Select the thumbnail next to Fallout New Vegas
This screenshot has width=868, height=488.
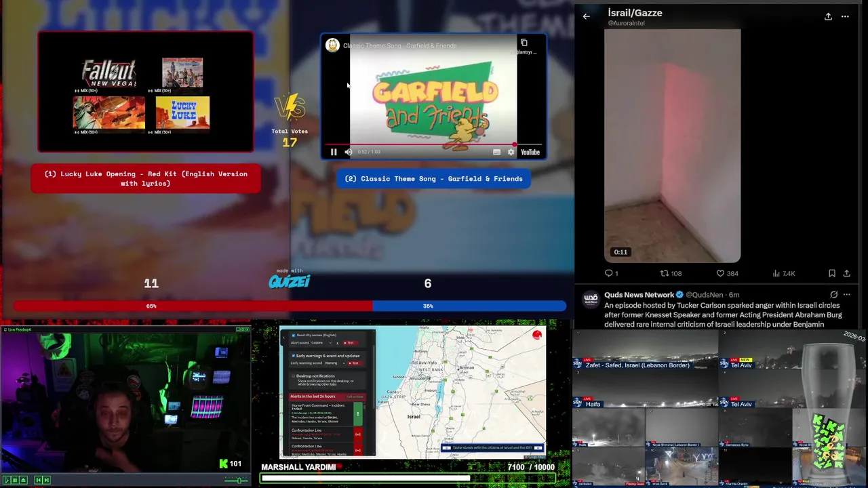pos(182,73)
